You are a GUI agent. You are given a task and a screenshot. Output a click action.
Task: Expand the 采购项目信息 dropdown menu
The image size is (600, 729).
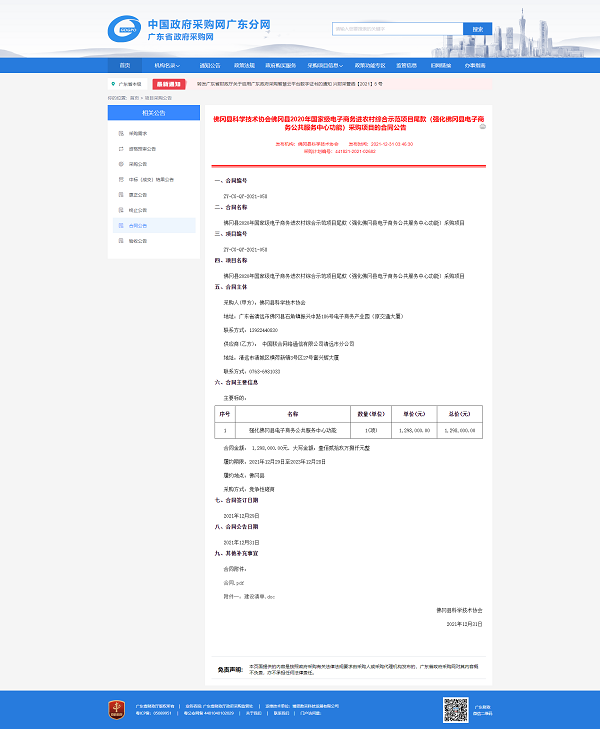coord(325,66)
